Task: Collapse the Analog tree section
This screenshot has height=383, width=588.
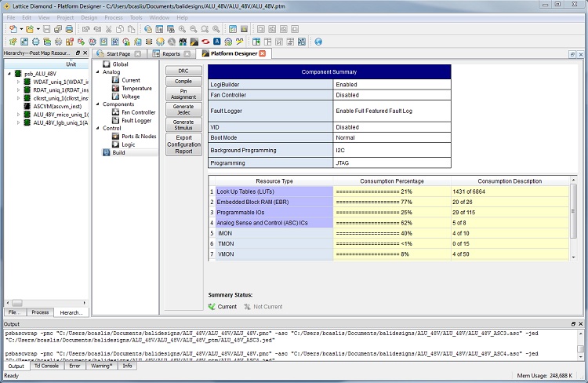Action: click(x=96, y=72)
